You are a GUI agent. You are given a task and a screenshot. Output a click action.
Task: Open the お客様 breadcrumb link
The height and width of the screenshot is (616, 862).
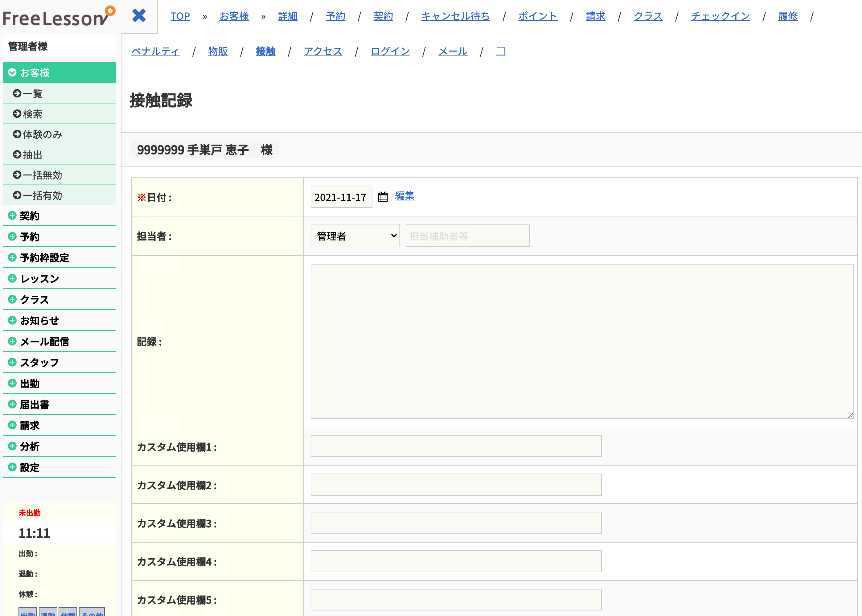pyautogui.click(x=234, y=16)
